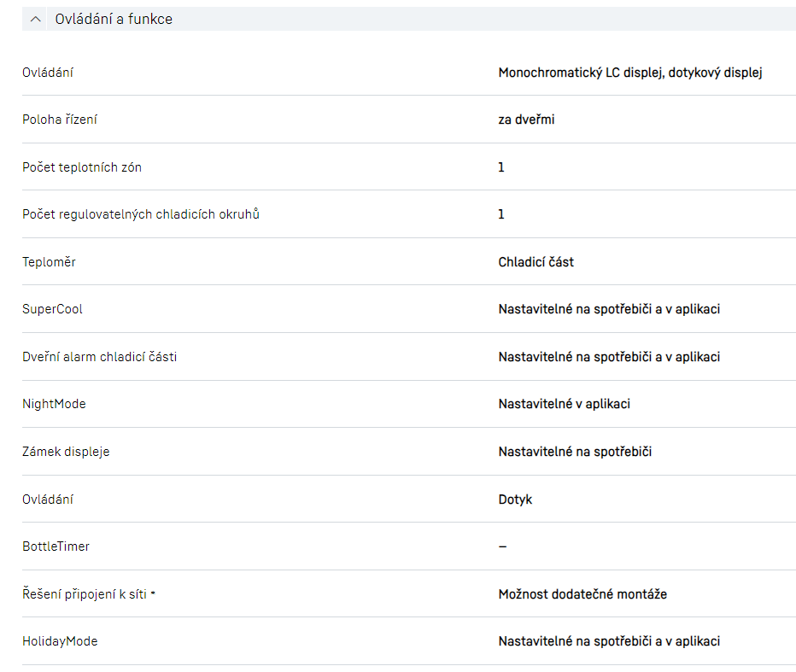This screenshot has width=796, height=672.
Task: Select the HolidayMode row label
Action: pos(60,641)
